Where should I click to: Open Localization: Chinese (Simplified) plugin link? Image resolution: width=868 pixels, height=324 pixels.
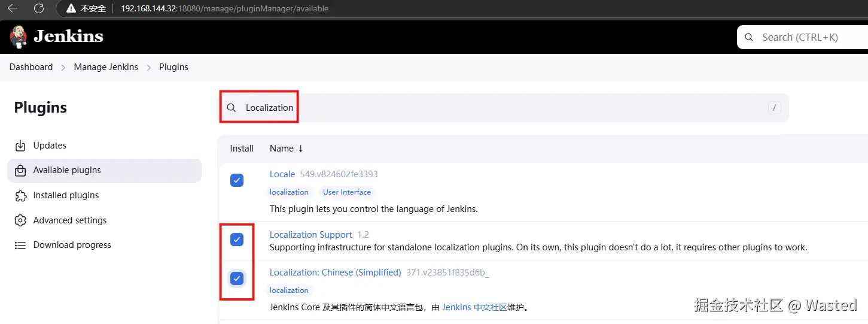point(335,272)
